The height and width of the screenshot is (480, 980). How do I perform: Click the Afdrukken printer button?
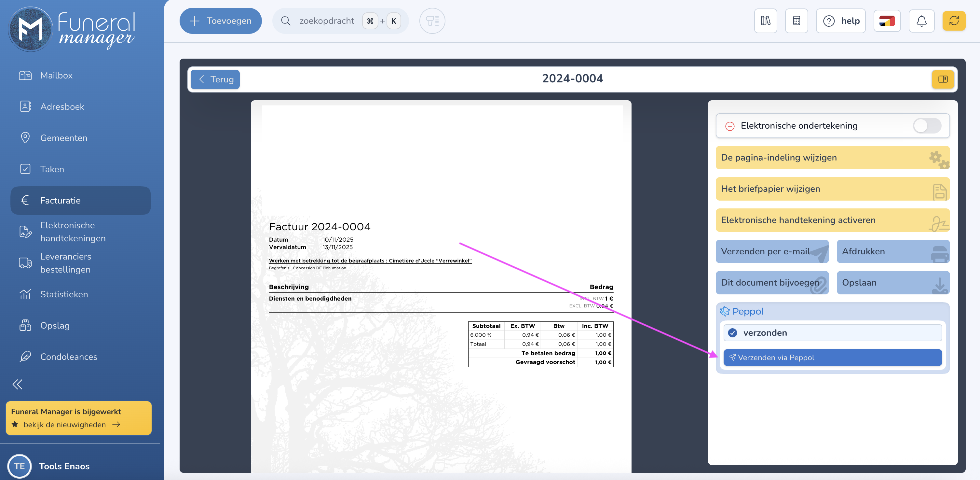click(892, 251)
